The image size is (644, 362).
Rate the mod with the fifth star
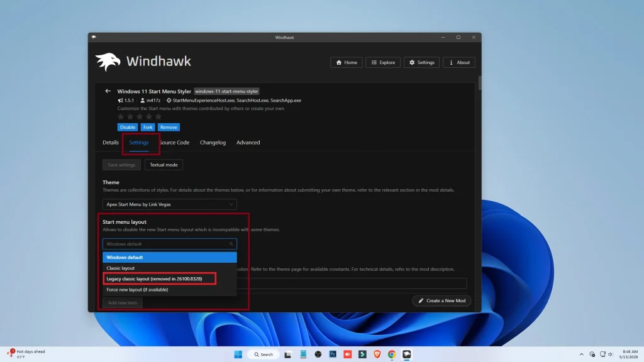(158, 116)
